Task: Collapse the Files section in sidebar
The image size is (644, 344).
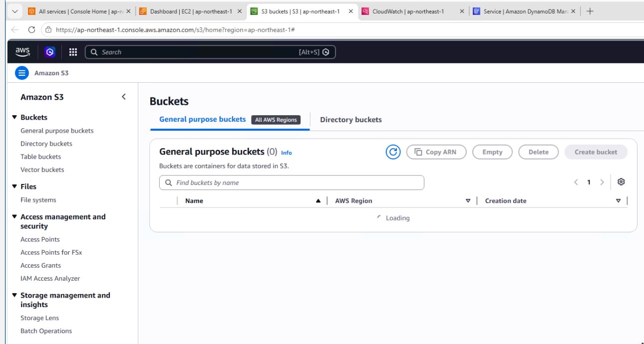Action: pyautogui.click(x=14, y=186)
